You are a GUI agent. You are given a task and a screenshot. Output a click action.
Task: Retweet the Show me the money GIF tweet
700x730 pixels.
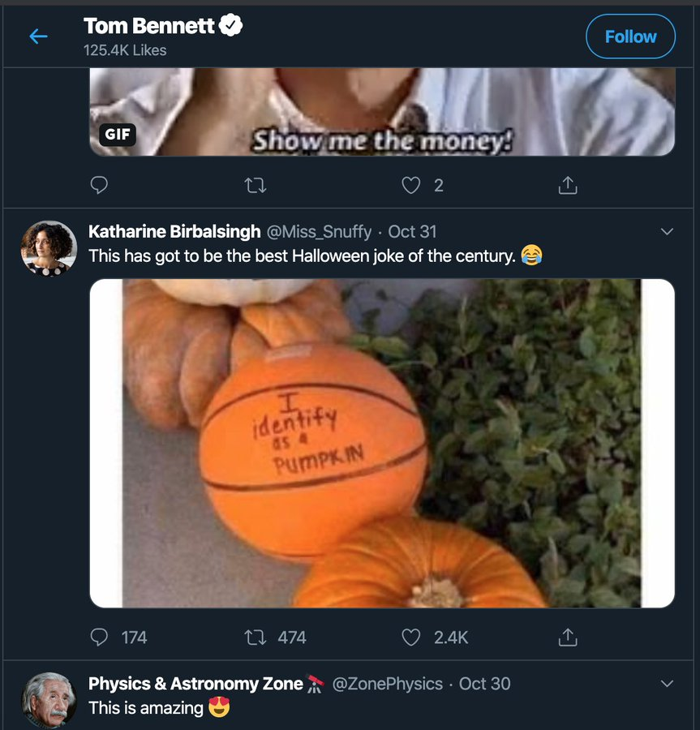coord(256,186)
